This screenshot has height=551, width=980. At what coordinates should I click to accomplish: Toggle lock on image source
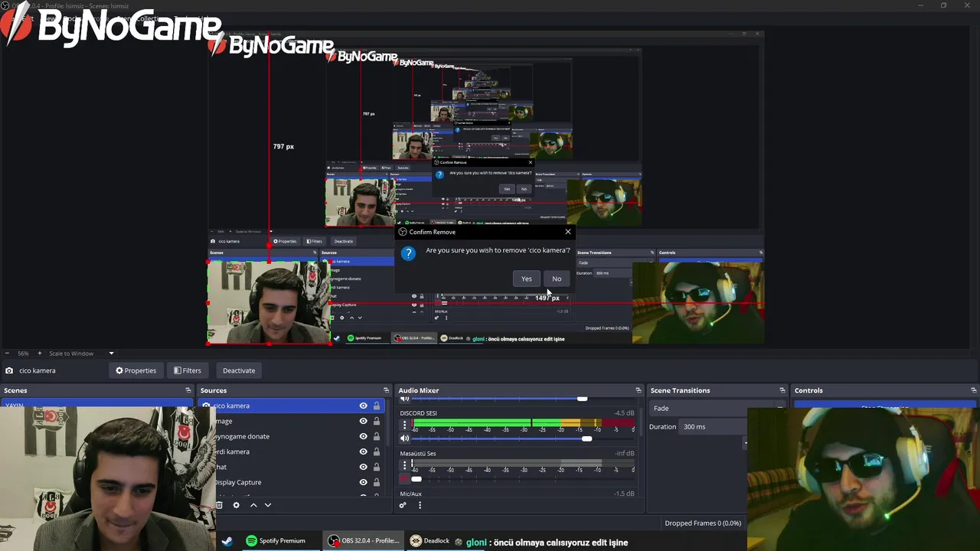pos(376,421)
